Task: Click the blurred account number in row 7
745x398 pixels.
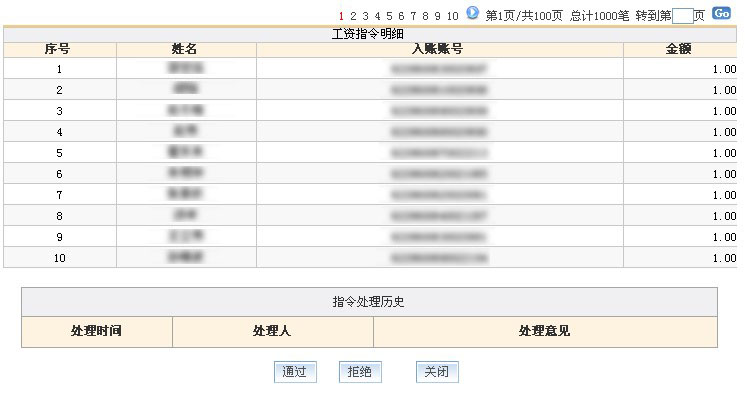Action: point(439,195)
